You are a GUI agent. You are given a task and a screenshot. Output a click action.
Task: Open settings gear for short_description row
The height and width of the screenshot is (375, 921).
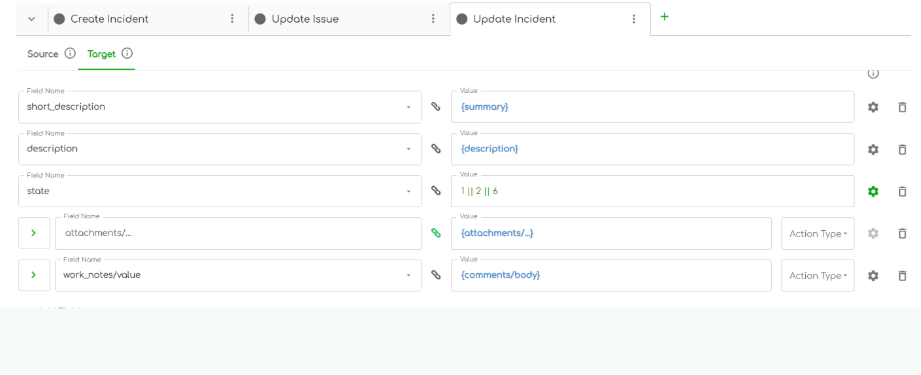[x=873, y=108]
